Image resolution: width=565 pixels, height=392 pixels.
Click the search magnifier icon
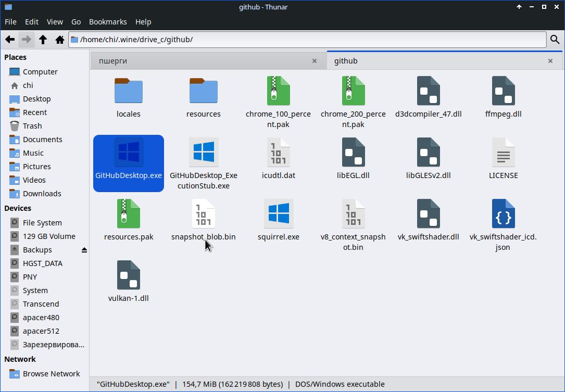click(555, 40)
